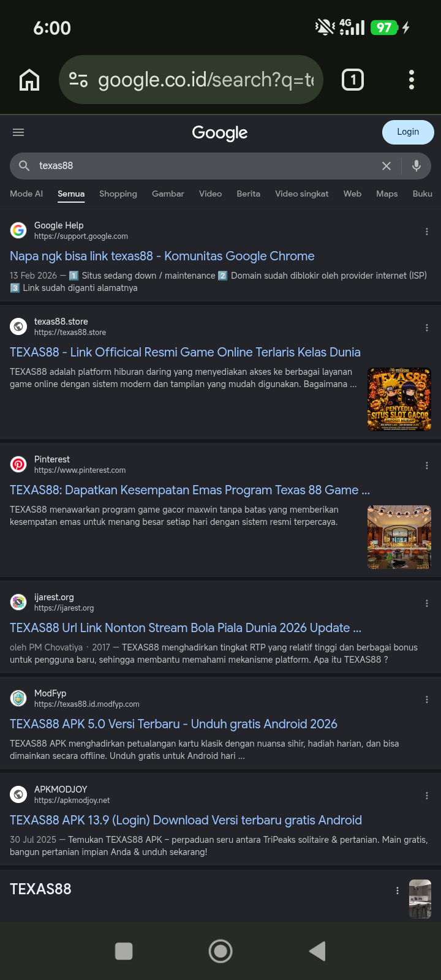The height and width of the screenshot is (980, 441).
Task: Switch to Mode AI tab
Action: 26,194
